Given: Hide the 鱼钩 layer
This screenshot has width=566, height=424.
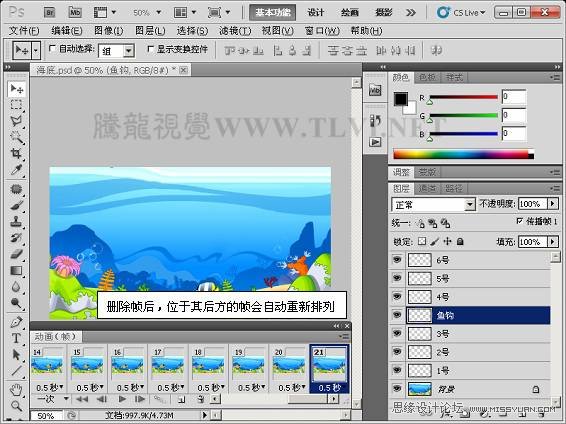Looking at the screenshot, I should point(397,315).
